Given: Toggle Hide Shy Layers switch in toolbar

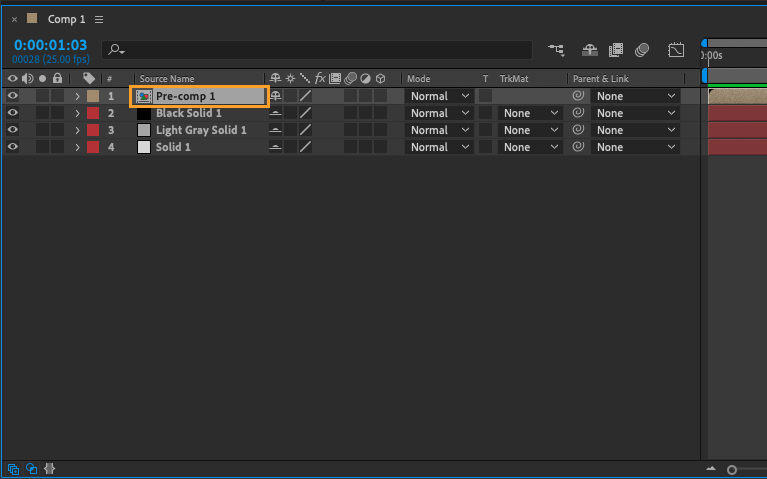Looking at the screenshot, I should (x=589, y=49).
